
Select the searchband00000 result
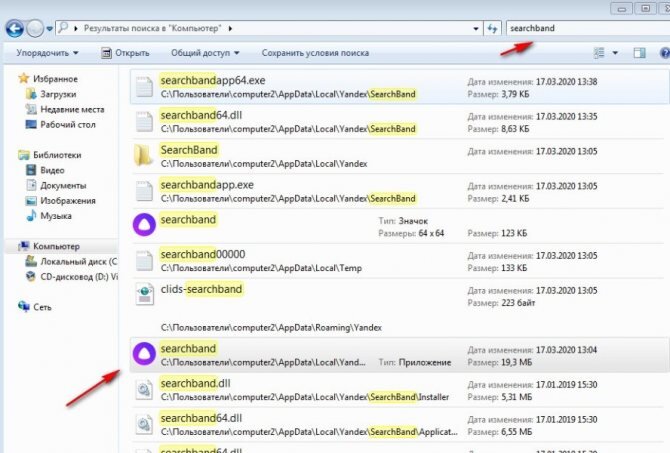click(x=400, y=261)
